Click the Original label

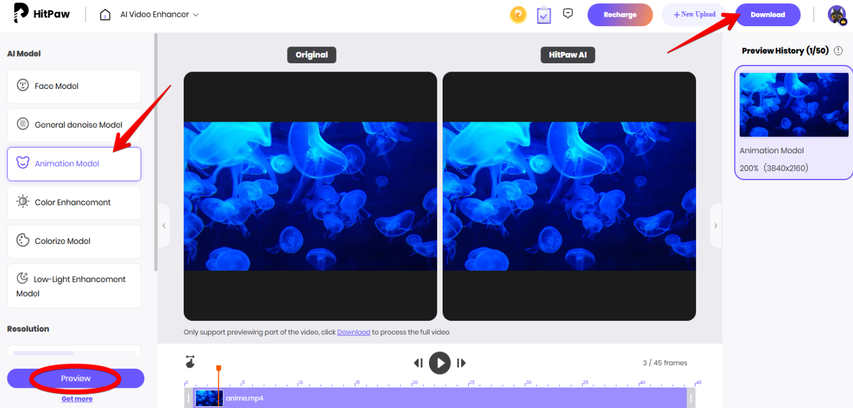(x=312, y=54)
